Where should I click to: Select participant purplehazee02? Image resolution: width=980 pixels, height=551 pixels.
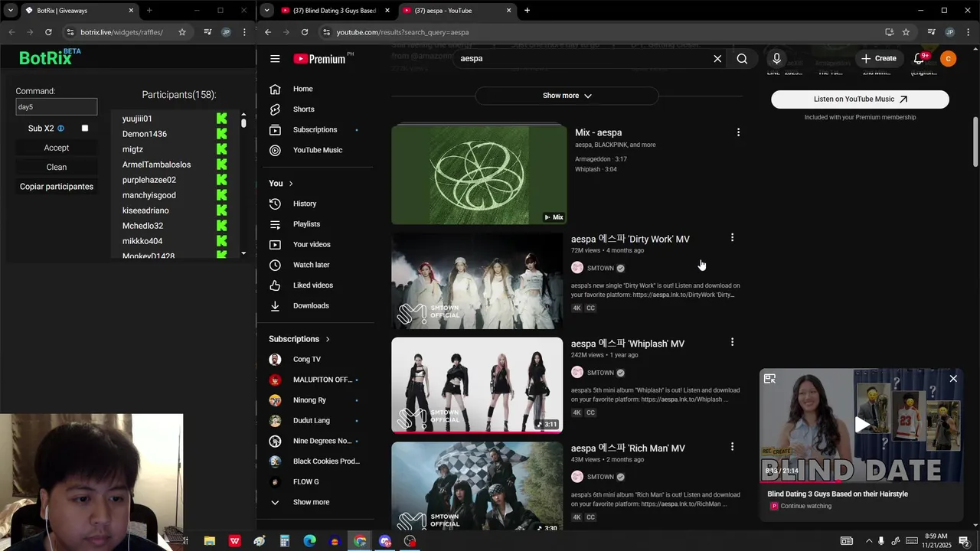point(149,180)
